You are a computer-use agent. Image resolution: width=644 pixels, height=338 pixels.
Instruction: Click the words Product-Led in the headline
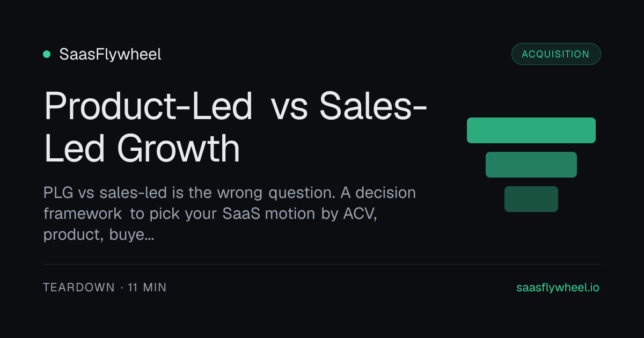click(x=148, y=106)
